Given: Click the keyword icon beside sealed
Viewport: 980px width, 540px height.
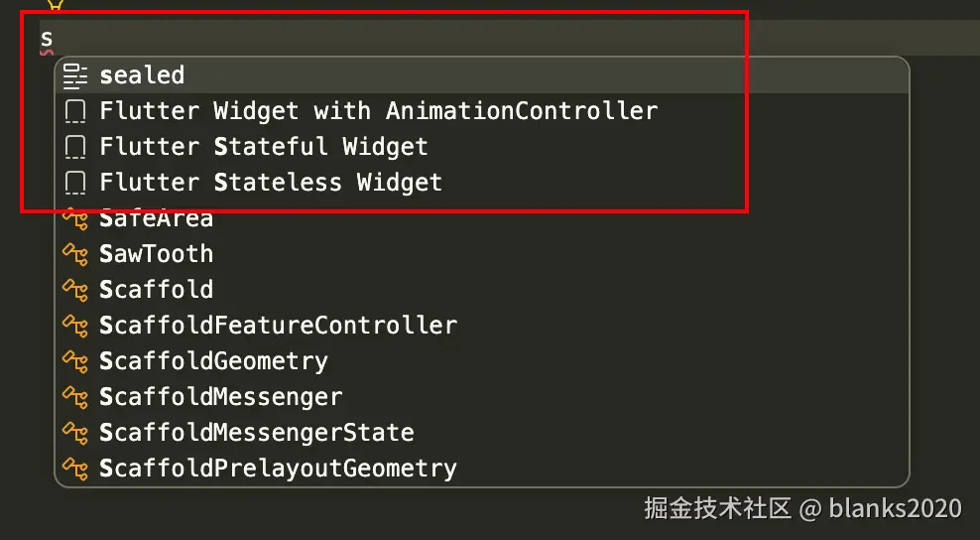Looking at the screenshot, I should pos(75,75).
